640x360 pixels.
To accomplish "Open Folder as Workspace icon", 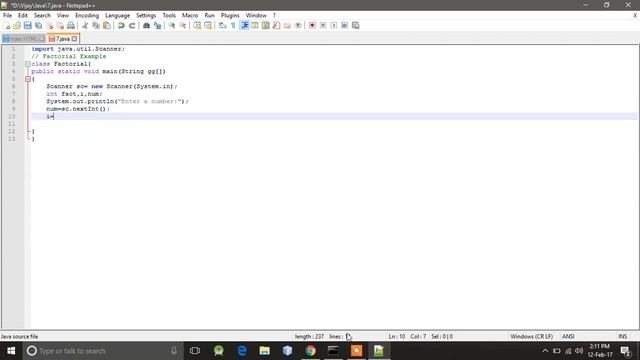I will click(287, 25).
